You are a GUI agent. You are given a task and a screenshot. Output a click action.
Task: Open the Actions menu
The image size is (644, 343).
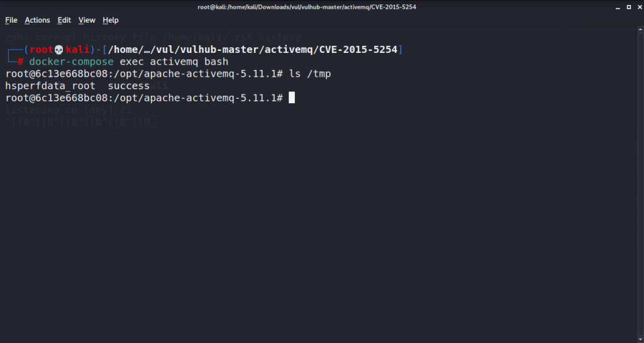(37, 20)
